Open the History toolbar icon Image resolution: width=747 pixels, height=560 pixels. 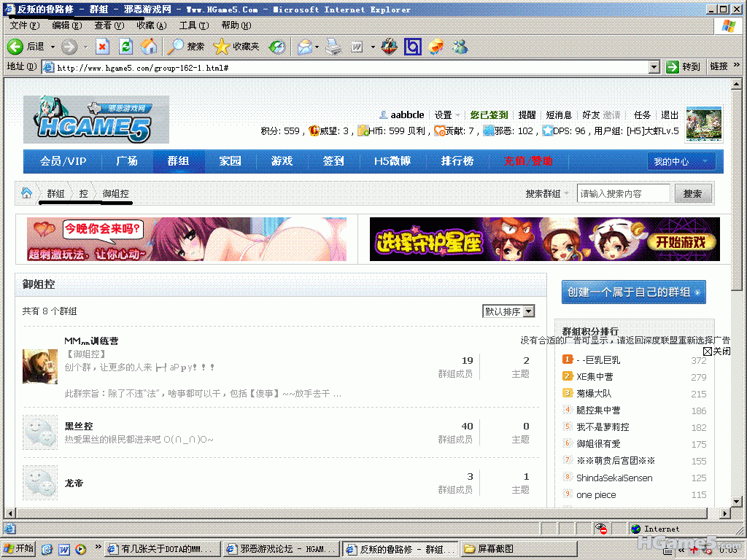pyautogui.click(x=277, y=47)
